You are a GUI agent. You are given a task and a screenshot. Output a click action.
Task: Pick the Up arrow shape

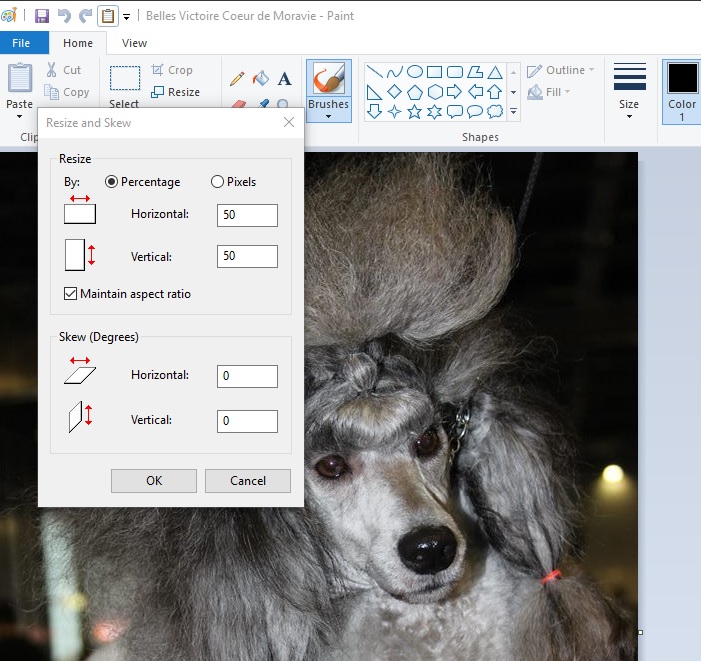(494, 92)
